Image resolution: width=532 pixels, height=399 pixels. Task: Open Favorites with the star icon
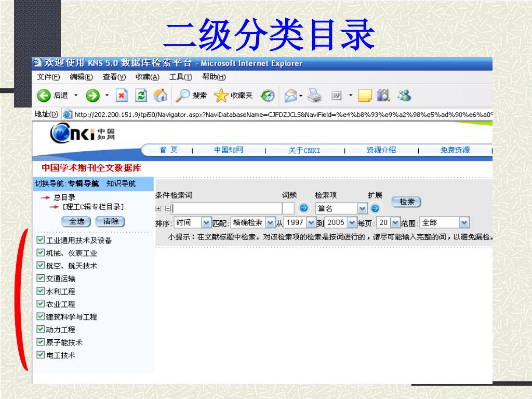coord(221,96)
